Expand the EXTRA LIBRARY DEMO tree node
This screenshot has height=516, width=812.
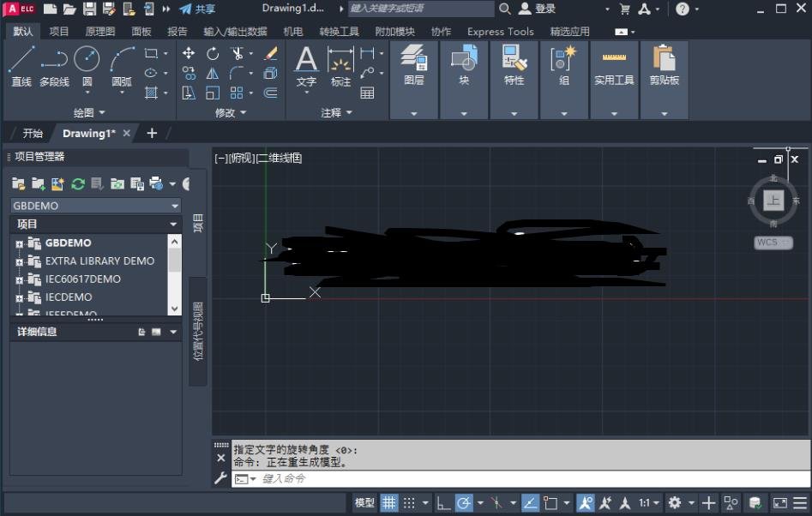coord(19,262)
